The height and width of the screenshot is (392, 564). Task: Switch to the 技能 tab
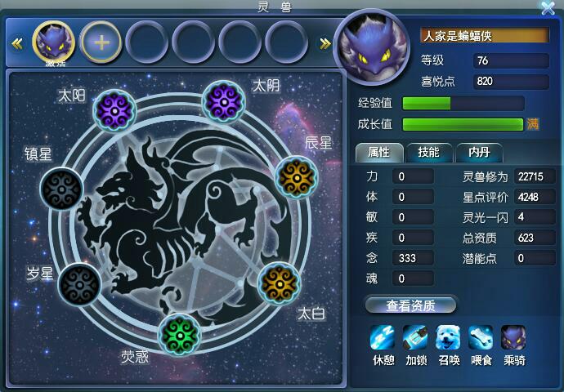click(x=429, y=153)
